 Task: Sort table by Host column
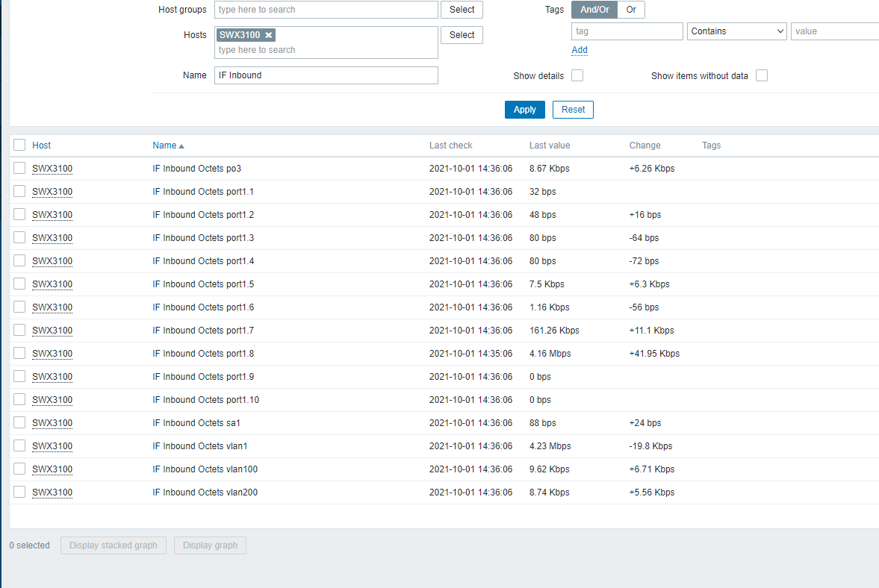[42, 145]
